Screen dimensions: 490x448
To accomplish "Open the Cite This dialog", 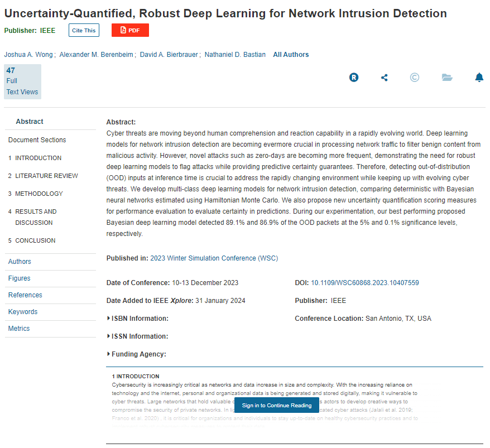I will click(84, 30).
